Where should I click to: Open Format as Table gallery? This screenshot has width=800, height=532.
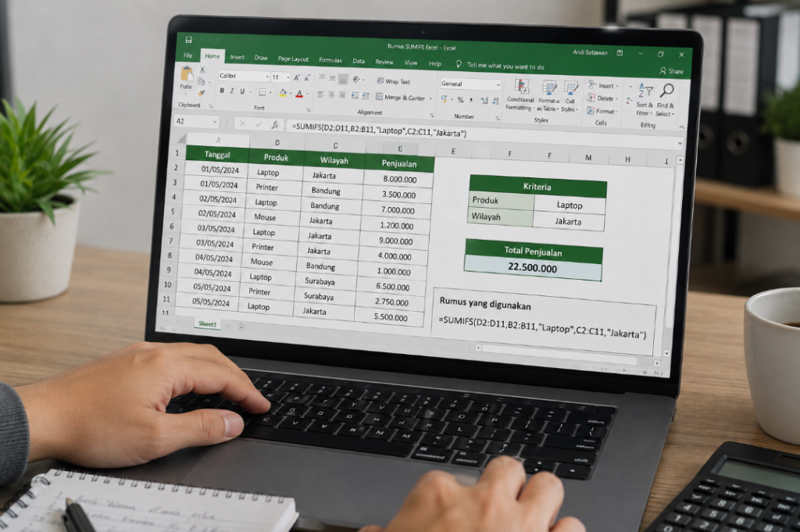point(548,96)
